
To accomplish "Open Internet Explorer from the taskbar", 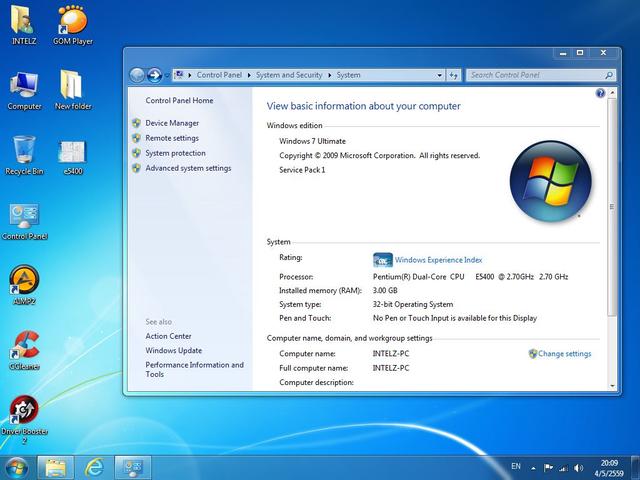I will [94, 468].
